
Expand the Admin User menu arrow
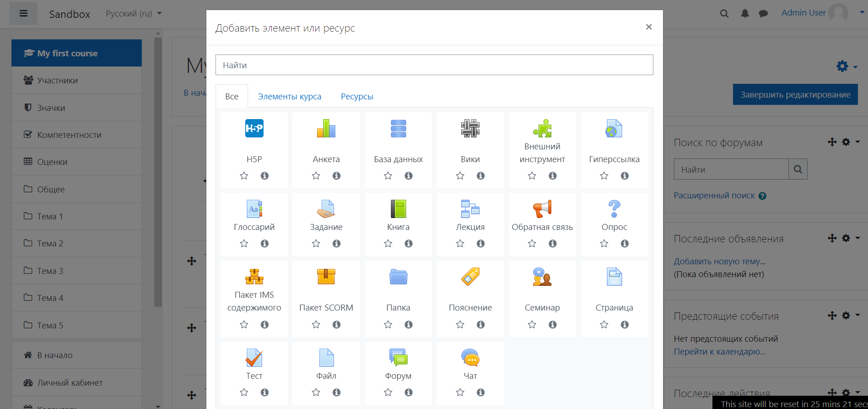pyautogui.click(x=862, y=13)
